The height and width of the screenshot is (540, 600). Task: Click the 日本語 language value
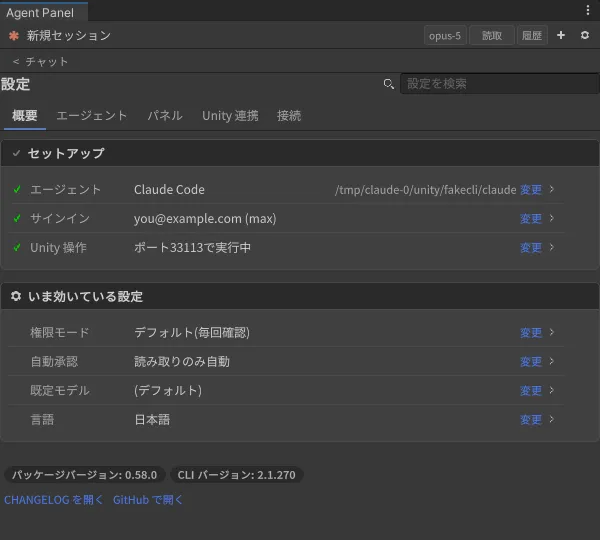click(x=152, y=420)
